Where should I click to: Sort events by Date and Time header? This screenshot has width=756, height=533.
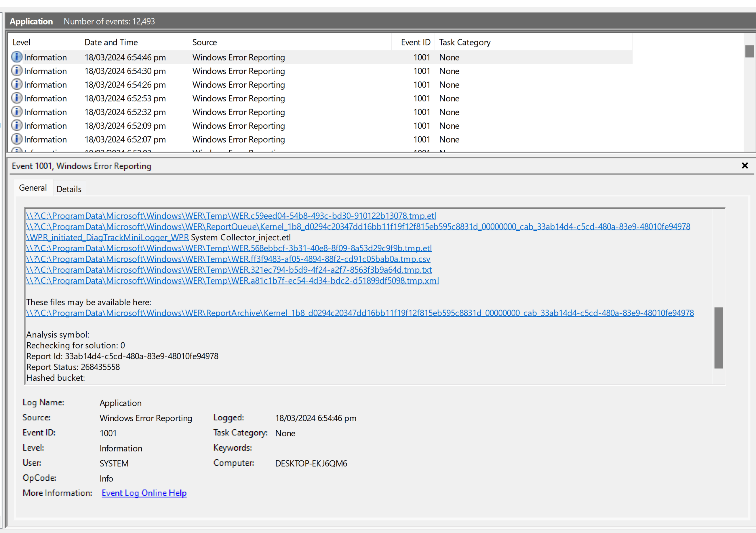[111, 42]
